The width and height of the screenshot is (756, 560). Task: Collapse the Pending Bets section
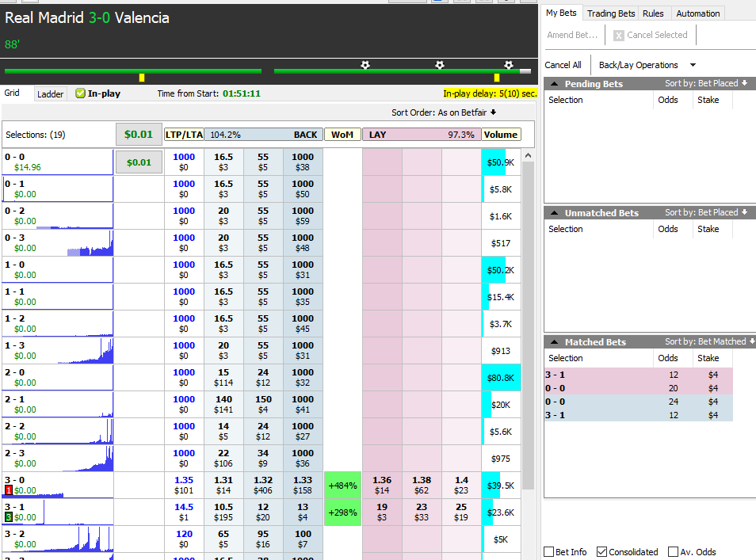[x=555, y=84]
